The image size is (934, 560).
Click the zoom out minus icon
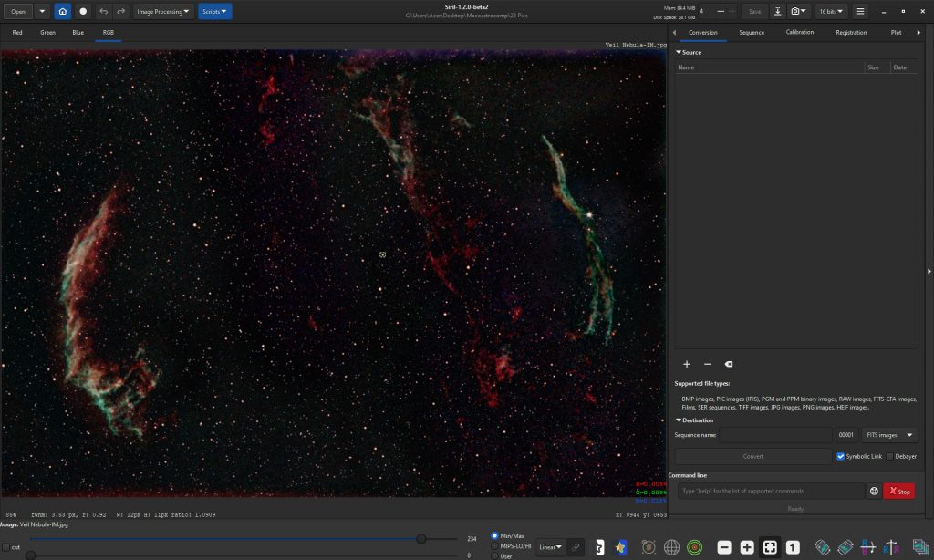click(x=723, y=547)
